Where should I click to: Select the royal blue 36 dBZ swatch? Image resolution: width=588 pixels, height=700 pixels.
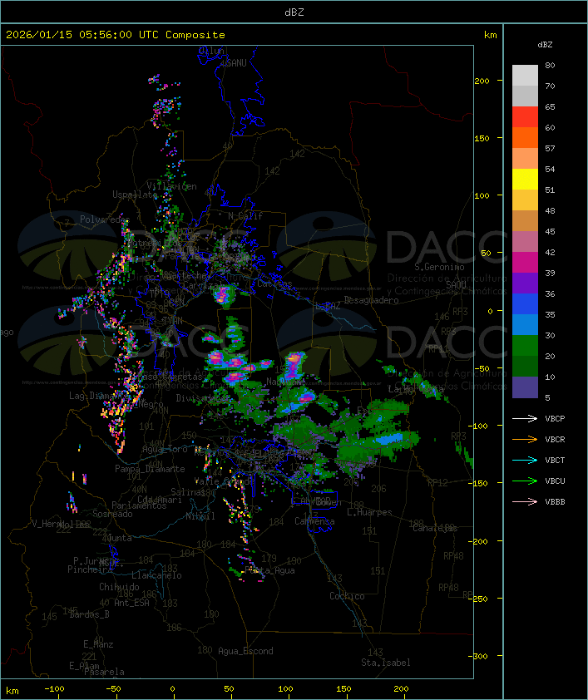click(525, 304)
